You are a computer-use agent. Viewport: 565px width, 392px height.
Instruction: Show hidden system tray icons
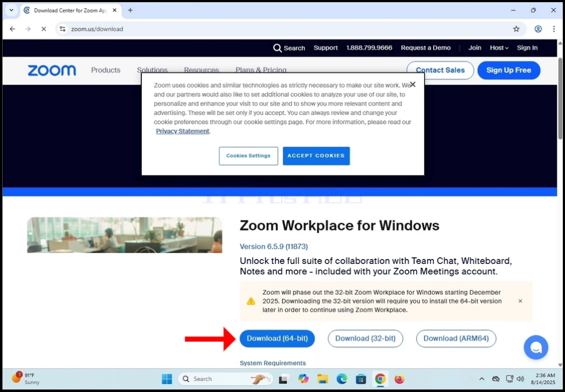pyautogui.click(x=481, y=379)
